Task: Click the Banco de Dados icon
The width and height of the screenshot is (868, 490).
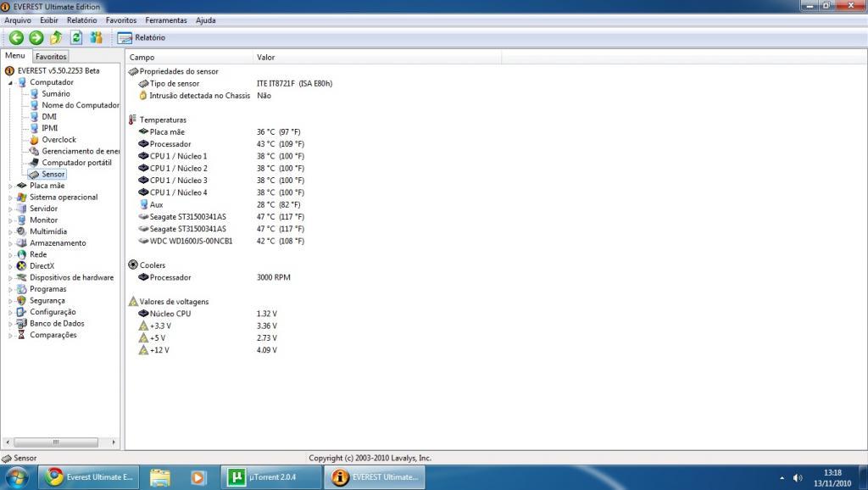Action: tap(21, 323)
